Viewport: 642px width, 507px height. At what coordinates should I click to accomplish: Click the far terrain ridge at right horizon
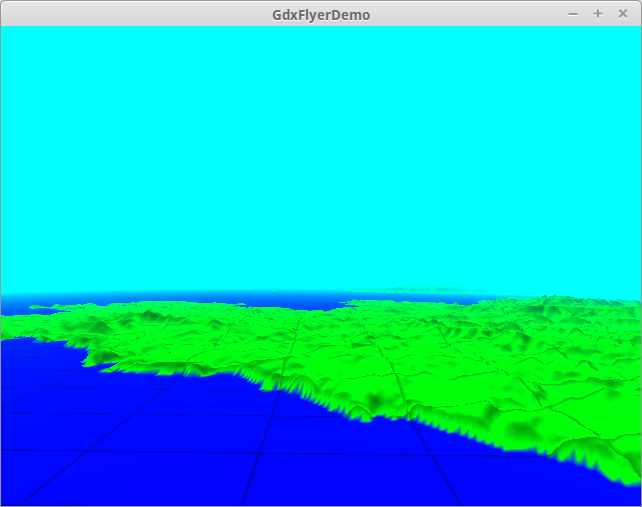click(x=590, y=300)
